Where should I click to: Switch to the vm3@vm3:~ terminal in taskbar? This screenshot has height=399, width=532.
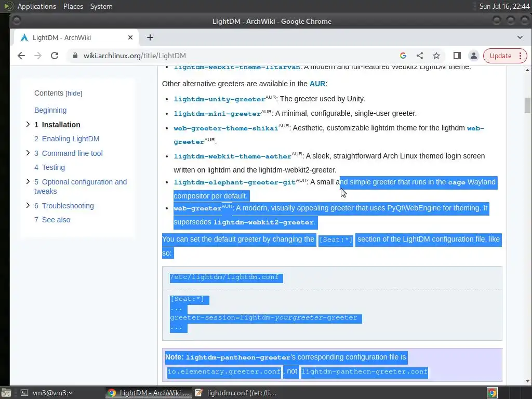point(47,393)
